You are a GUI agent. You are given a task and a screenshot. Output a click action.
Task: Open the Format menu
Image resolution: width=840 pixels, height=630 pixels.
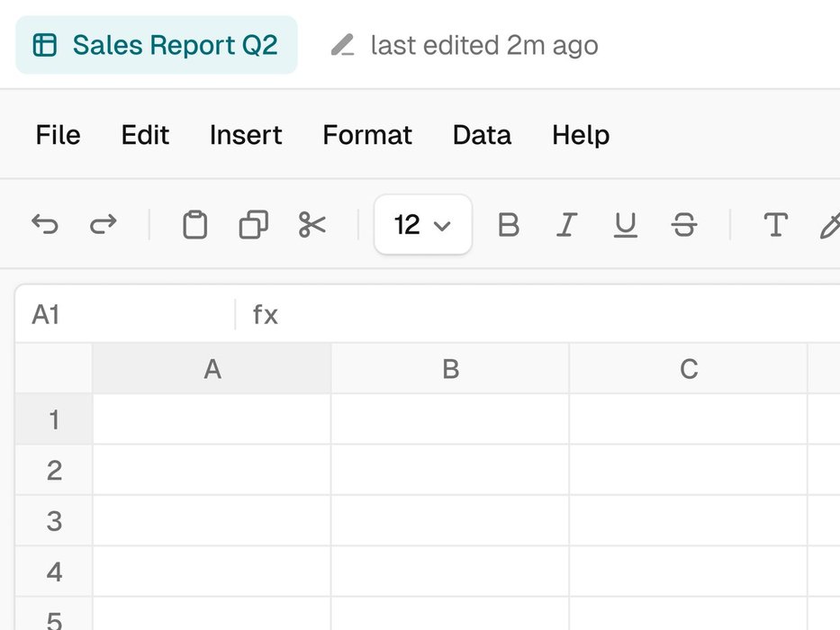pyautogui.click(x=367, y=135)
